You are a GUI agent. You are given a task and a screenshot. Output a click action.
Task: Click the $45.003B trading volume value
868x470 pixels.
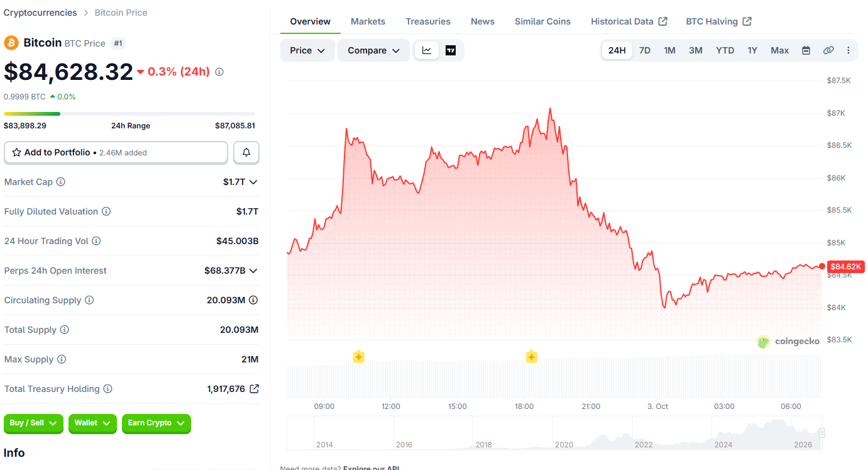(237, 241)
